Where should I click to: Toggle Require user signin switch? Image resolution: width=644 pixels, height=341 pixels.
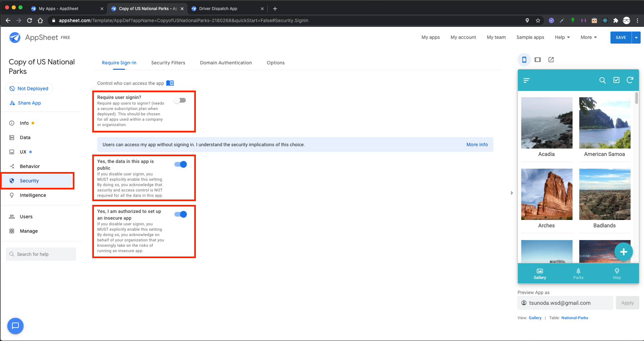[x=180, y=100]
